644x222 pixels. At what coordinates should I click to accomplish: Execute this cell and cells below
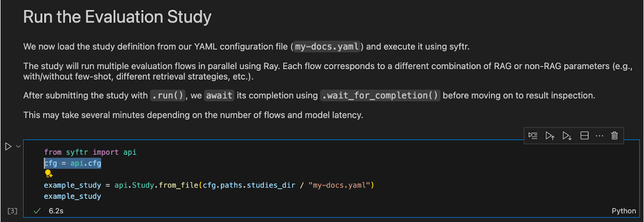point(567,136)
